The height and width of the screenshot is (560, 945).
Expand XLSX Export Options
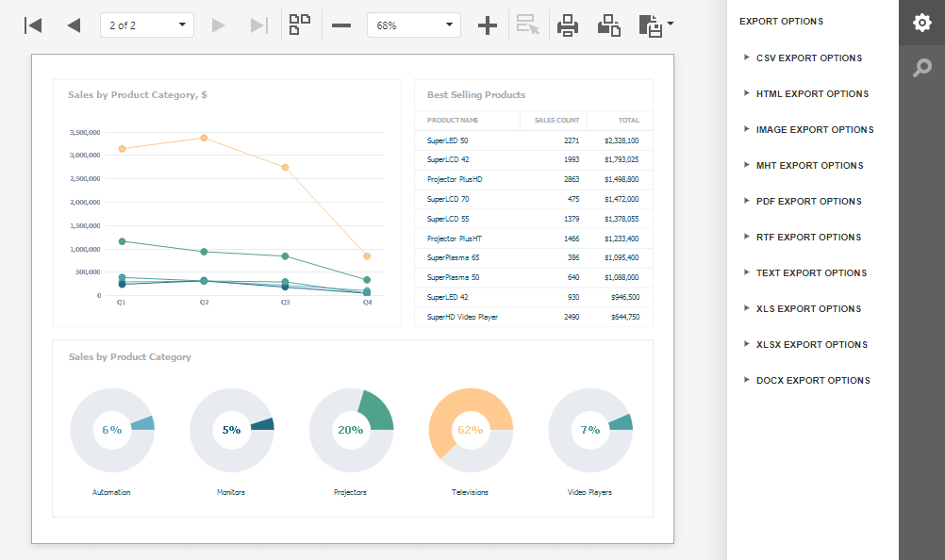coord(811,345)
